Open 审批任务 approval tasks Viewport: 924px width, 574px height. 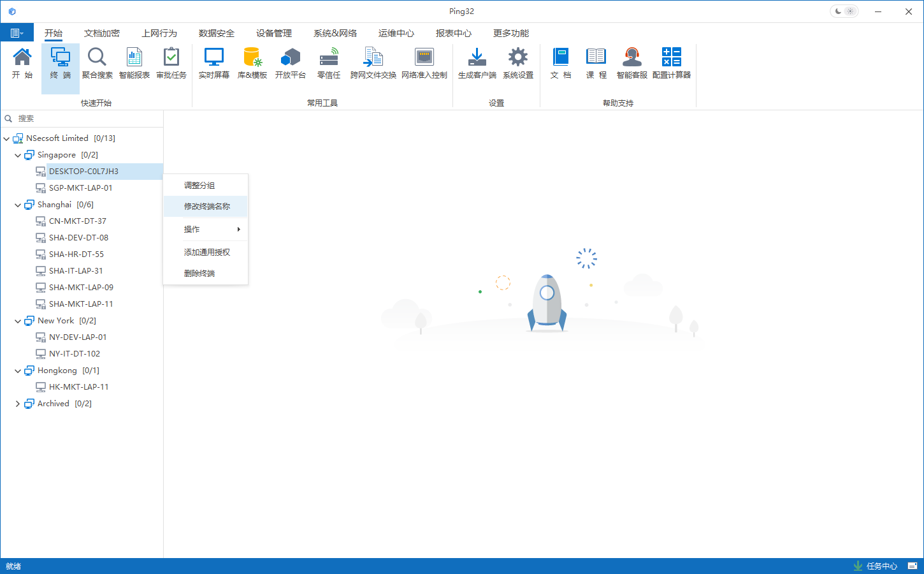171,63
